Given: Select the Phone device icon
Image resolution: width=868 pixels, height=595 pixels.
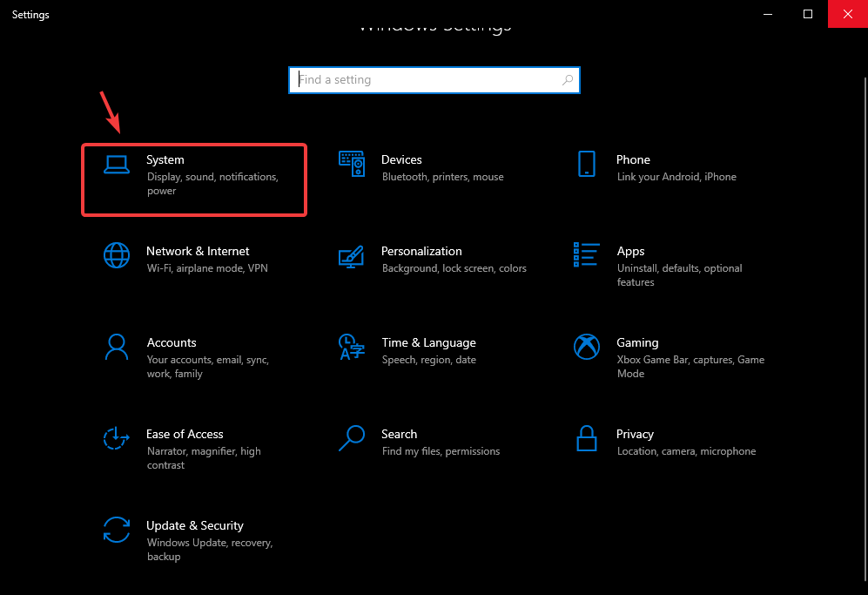Looking at the screenshot, I should [x=587, y=164].
